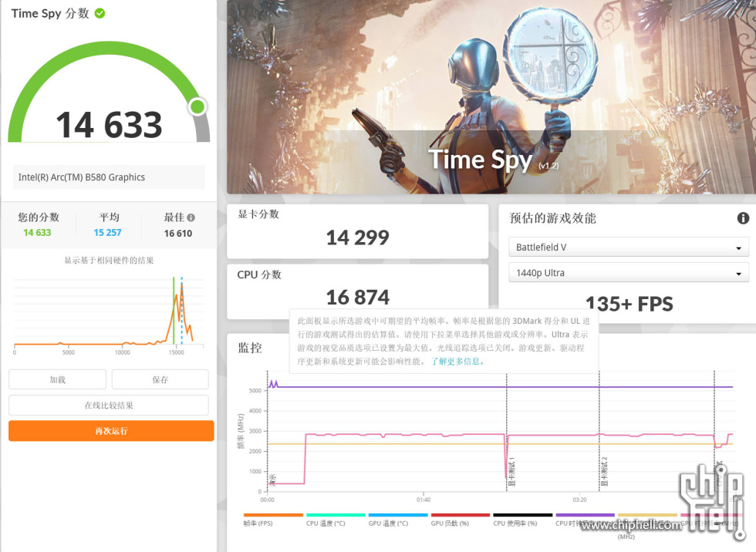Click the 135+ FPS estimate
Viewport: 756px width, 552px height.
click(629, 304)
